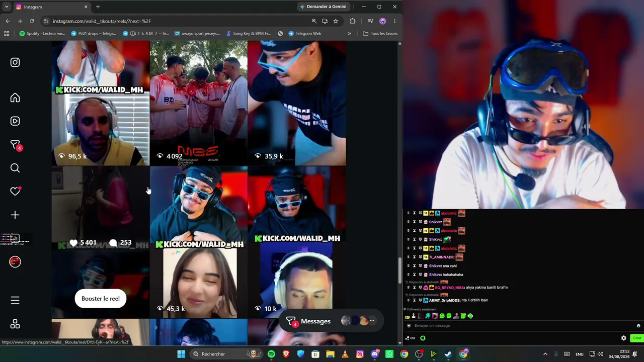This screenshot has width=644, height=362.
Task: Open the reel with 35,9 k views
Action: pyautogui.click(x=297, y=103)
